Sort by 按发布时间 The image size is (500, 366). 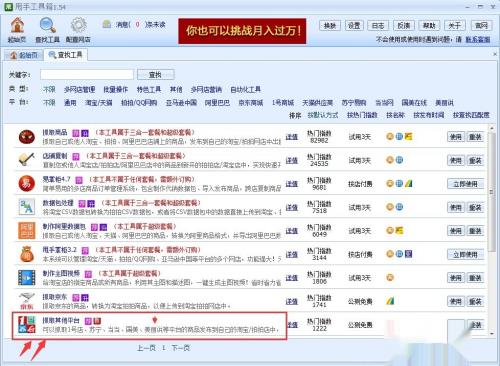tap(429, 115)
